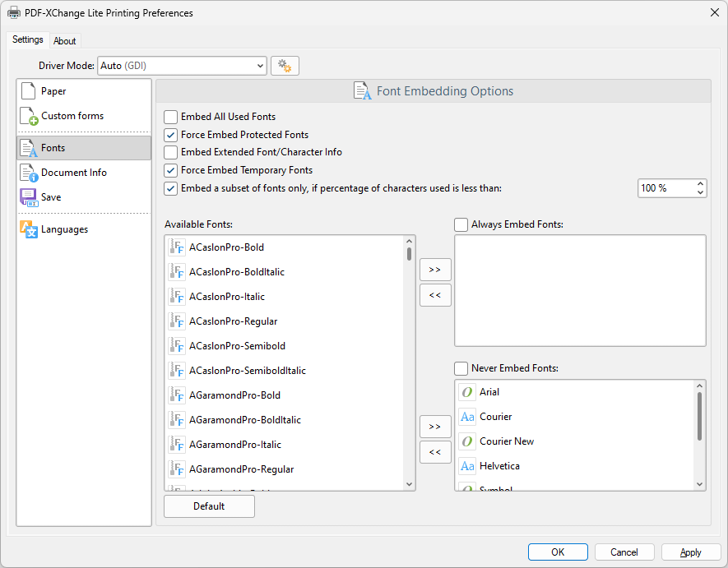Image resolution: width=728 pixels, height=568 pixels.
Task: Click the AGaramondPro-BoldItalic font icon
Action: point(177,419)
